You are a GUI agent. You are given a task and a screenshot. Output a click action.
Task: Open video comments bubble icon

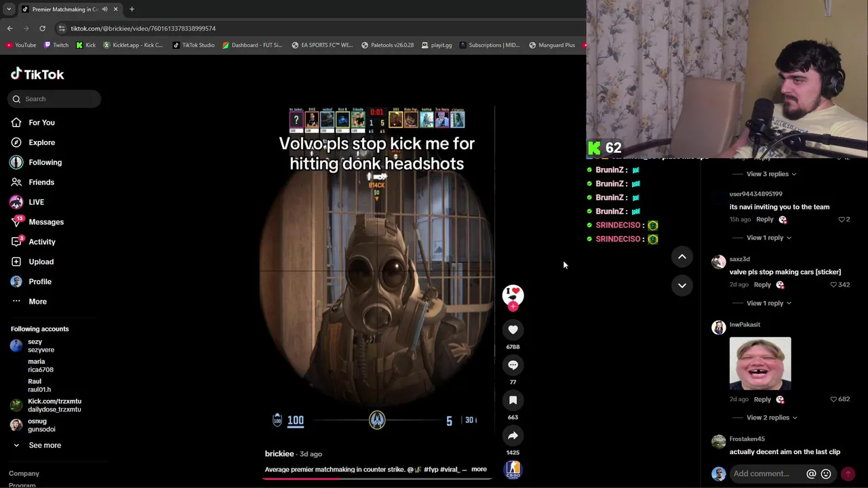pos(513,365)
